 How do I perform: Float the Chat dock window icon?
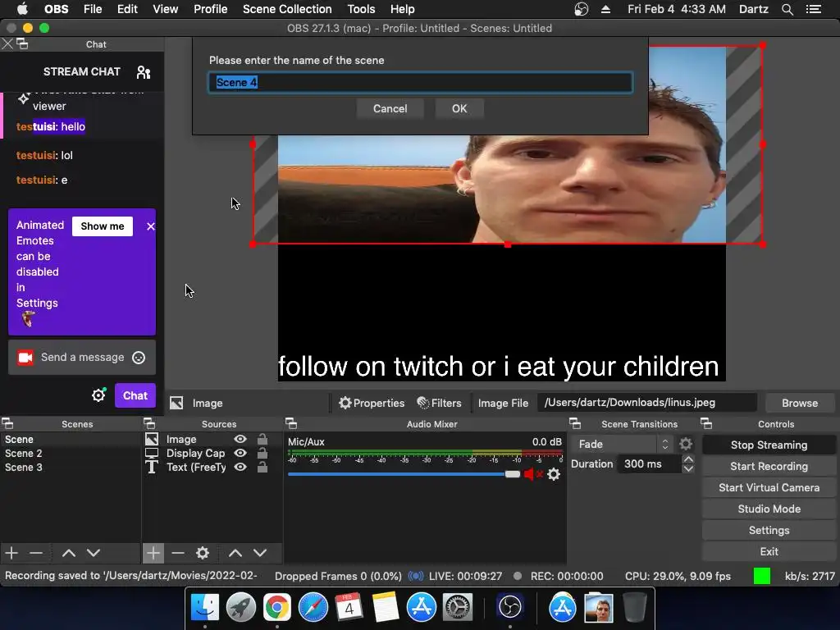pyautogui.click(x=22, y=44)
